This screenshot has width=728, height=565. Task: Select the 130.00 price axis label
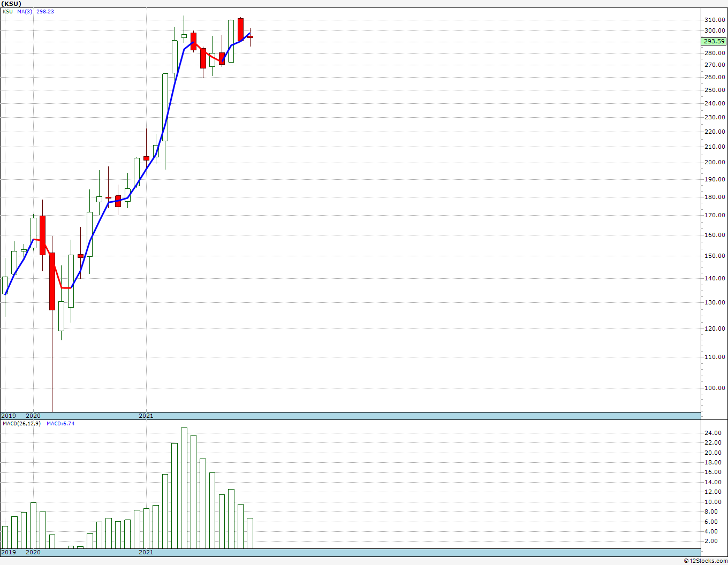click(x=715, y=302)
